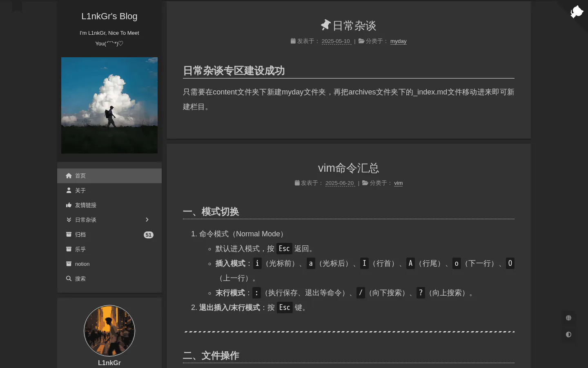The height and width of the screenshot is (368, 588).
Task: Open the 乐乎 menu entry
Action: (x=109, y=249)
